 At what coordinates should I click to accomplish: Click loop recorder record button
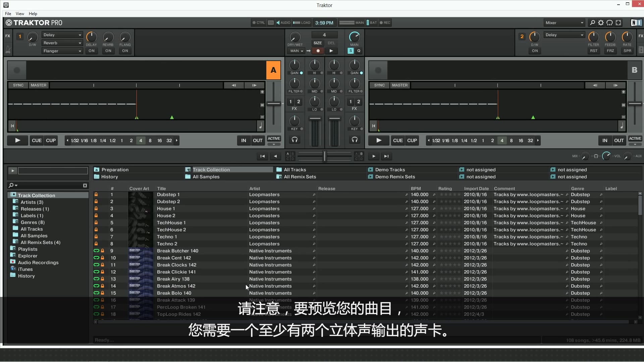click(318, 51)
